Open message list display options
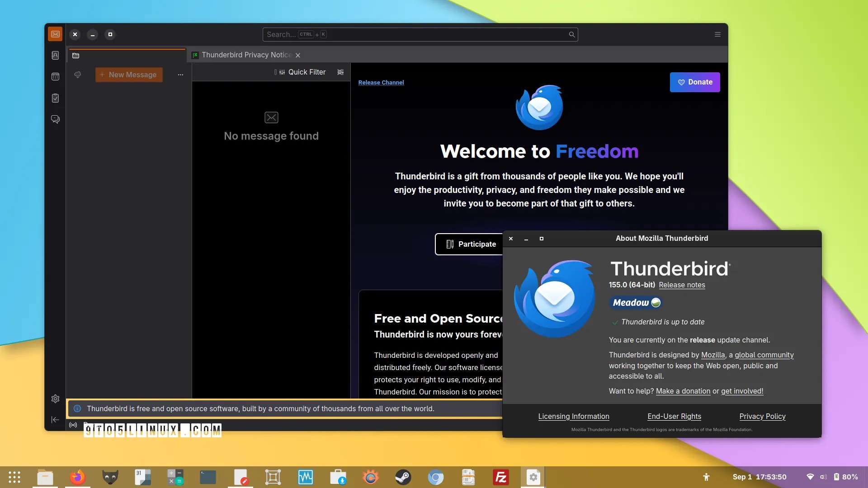 [x=340, y=72]
